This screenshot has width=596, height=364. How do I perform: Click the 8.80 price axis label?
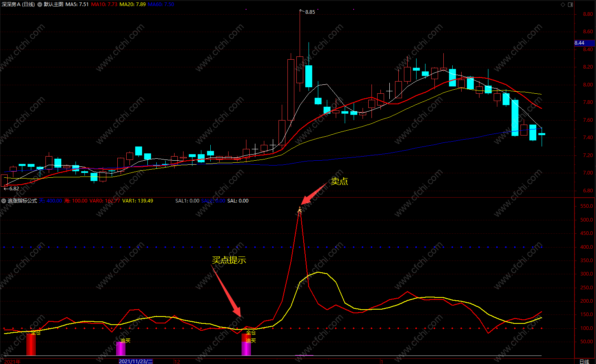click(x=587, y=14)
